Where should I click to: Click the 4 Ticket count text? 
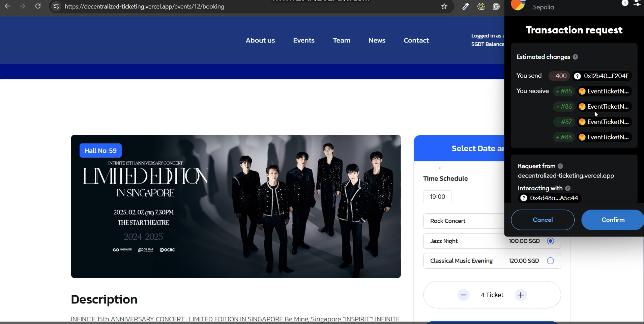point(492,295)
